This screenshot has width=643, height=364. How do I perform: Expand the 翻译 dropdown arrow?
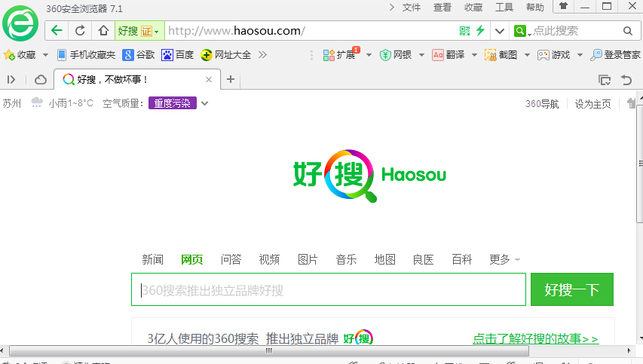pos(474,55)
